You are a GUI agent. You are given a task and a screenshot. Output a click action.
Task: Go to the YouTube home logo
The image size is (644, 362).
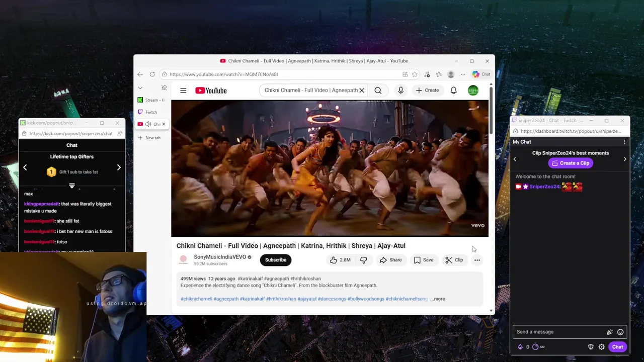click(x=211, y=90)
